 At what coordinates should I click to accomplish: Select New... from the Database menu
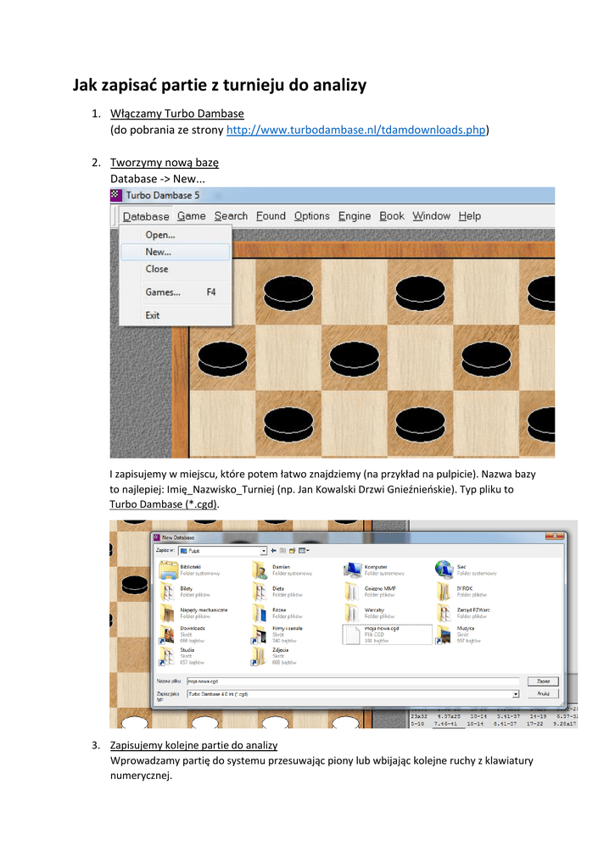click(x=159, y=252)
